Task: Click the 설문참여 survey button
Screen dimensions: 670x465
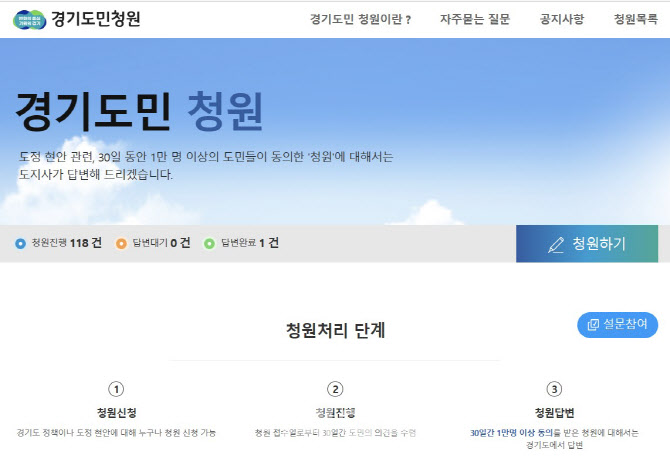Action: 617,325
